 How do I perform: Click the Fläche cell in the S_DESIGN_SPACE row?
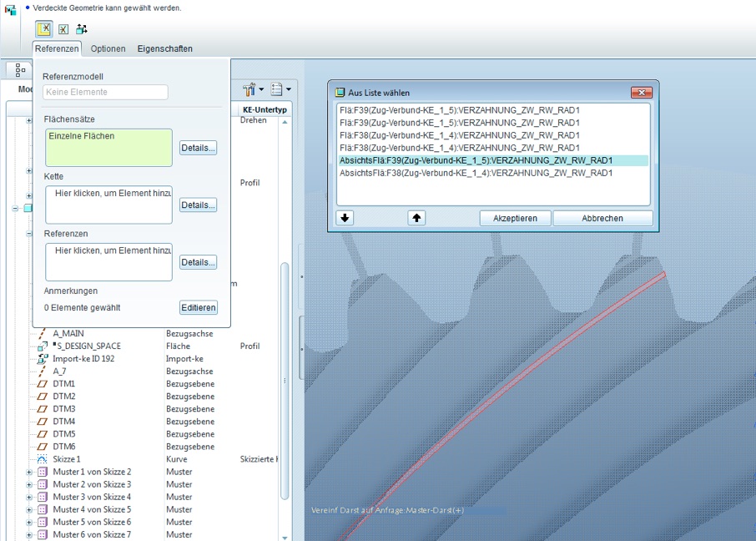[178, 346]
